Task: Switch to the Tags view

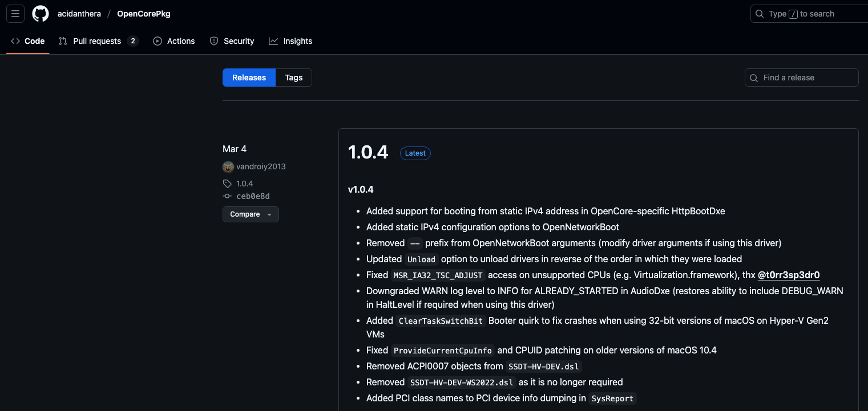Action: [294, 78]
